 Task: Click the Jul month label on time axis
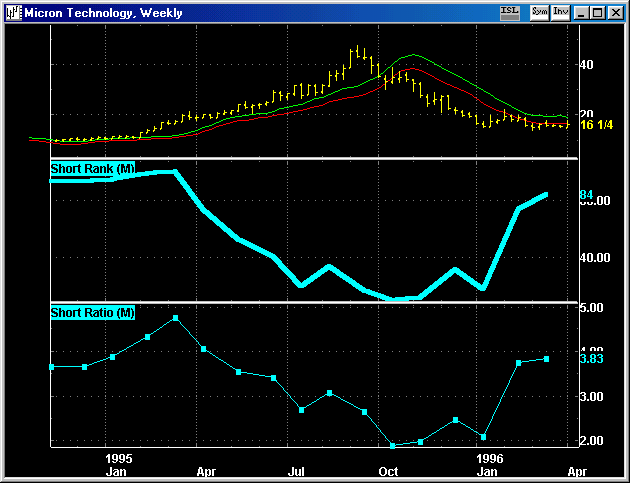[x=296, y=471]
